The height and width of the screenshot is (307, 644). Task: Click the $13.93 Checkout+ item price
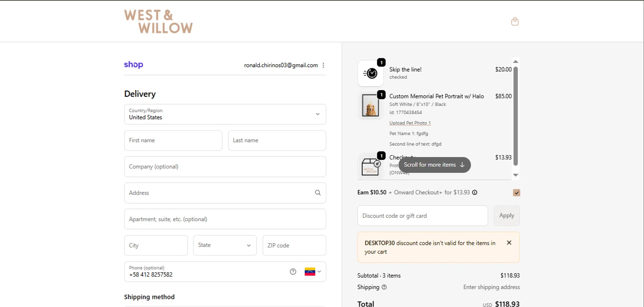(503, 157)
